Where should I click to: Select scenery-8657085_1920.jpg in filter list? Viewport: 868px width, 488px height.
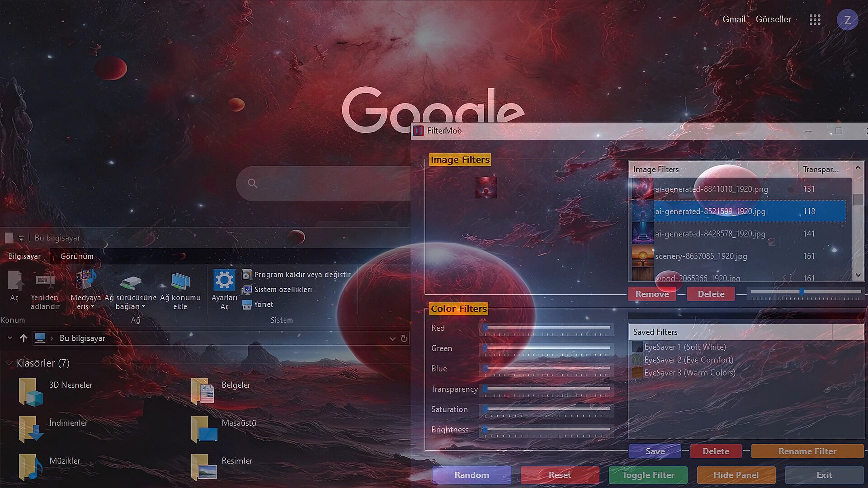pos(701,256)
